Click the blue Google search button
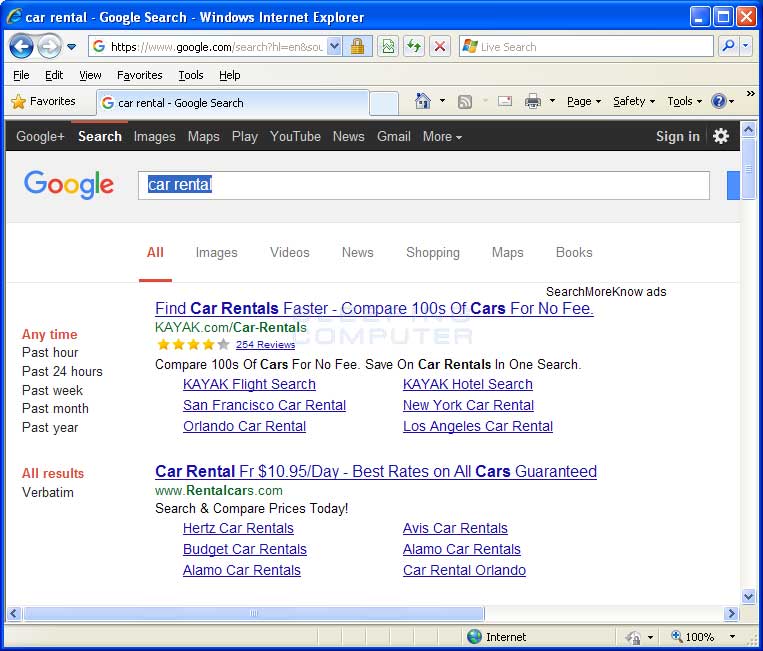The width and height of the screenshot is (763, 651). 733,185
